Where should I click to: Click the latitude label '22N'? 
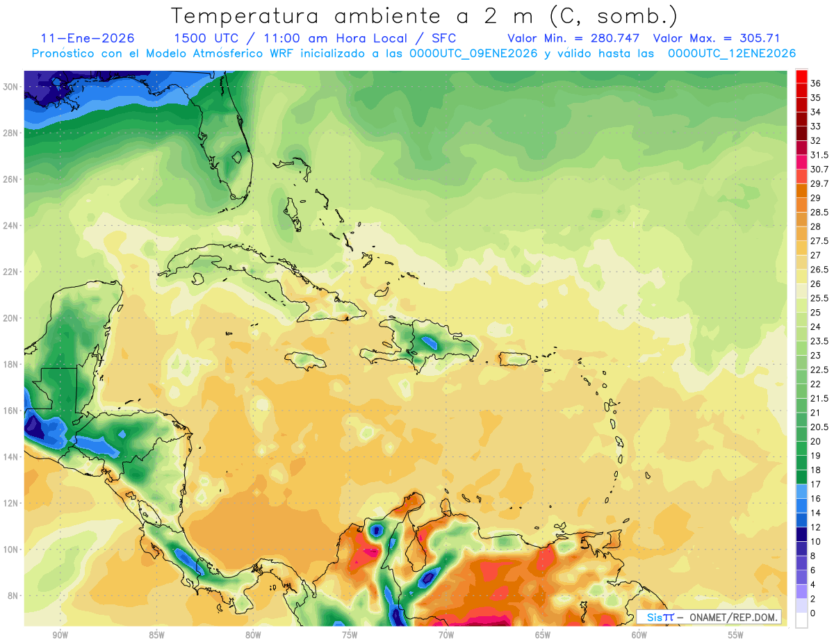(x=10, y=272)
